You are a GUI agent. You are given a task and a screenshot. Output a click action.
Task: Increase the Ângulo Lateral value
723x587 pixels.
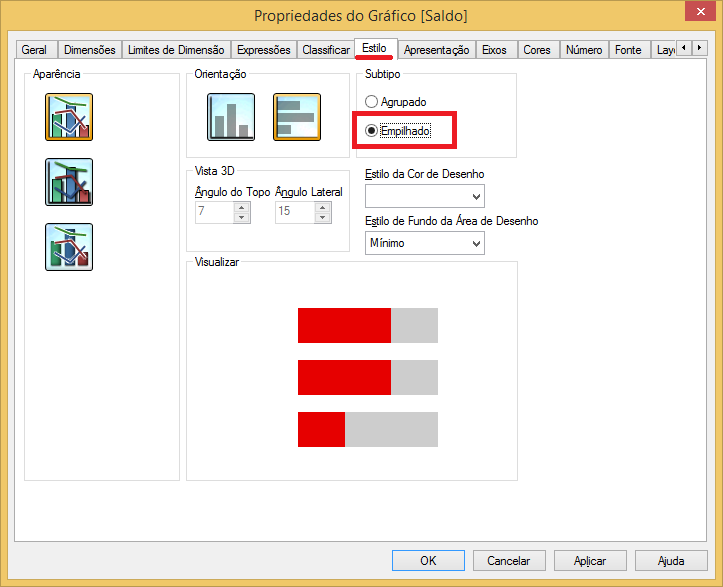coord(323,207)
